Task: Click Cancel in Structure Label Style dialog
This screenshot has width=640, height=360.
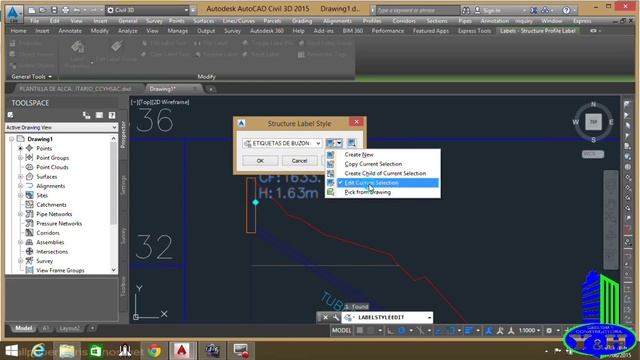Action: coord(299,161)
